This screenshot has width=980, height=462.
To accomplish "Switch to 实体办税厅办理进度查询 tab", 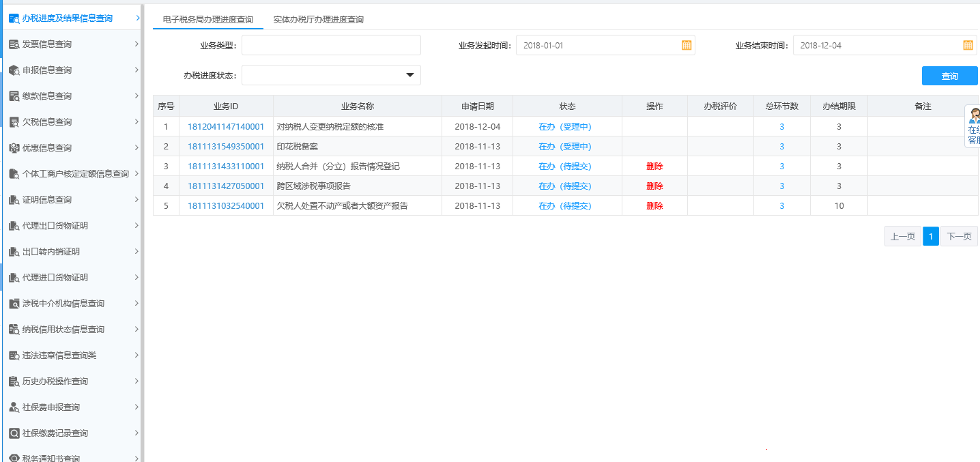I will click(318, 20).
